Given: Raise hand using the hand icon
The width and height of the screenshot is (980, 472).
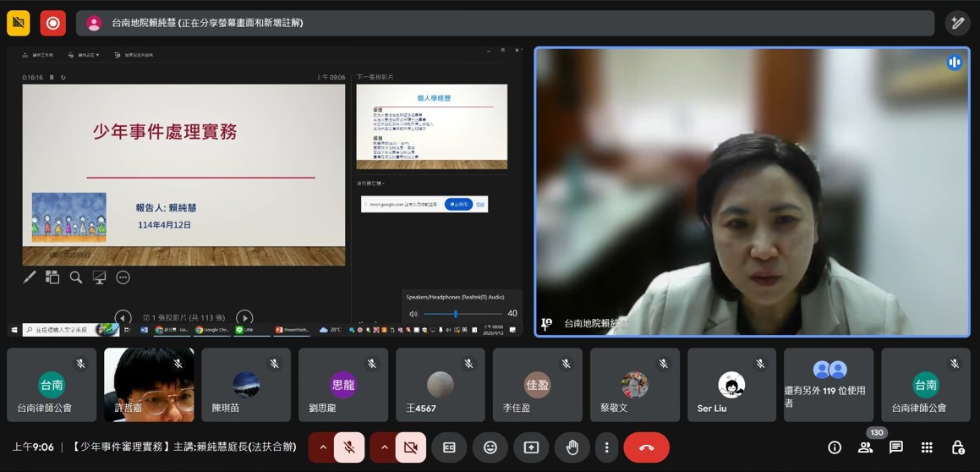Looking at the screenshot, I should point(572,447).
